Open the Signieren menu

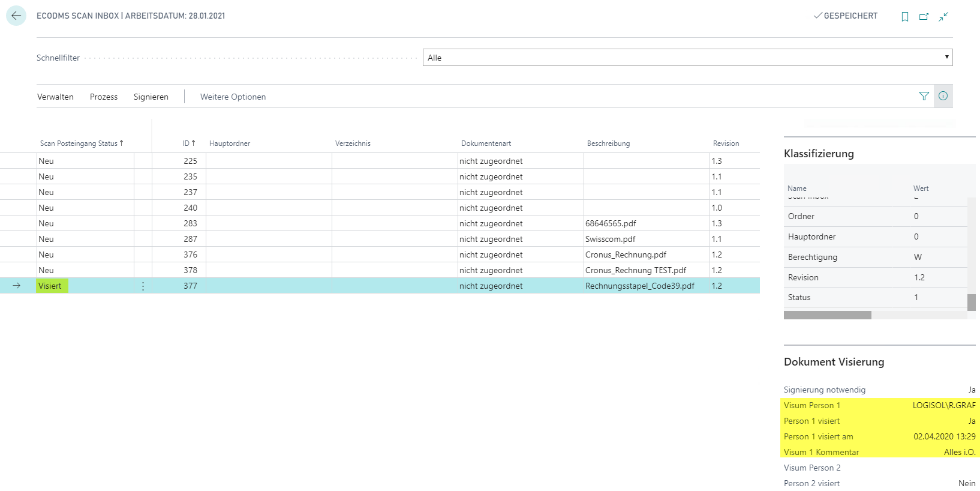tap(151, 97)
